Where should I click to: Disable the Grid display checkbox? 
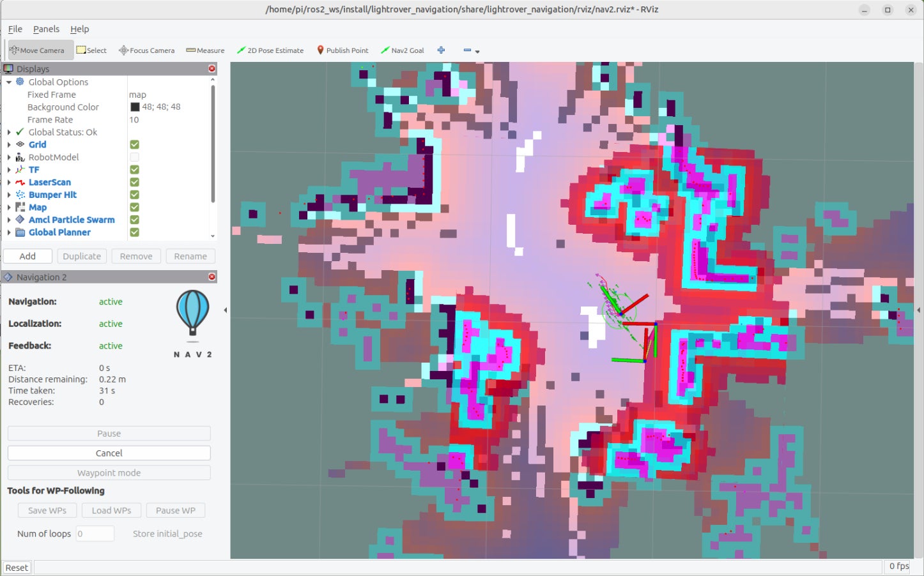point(134,145)
